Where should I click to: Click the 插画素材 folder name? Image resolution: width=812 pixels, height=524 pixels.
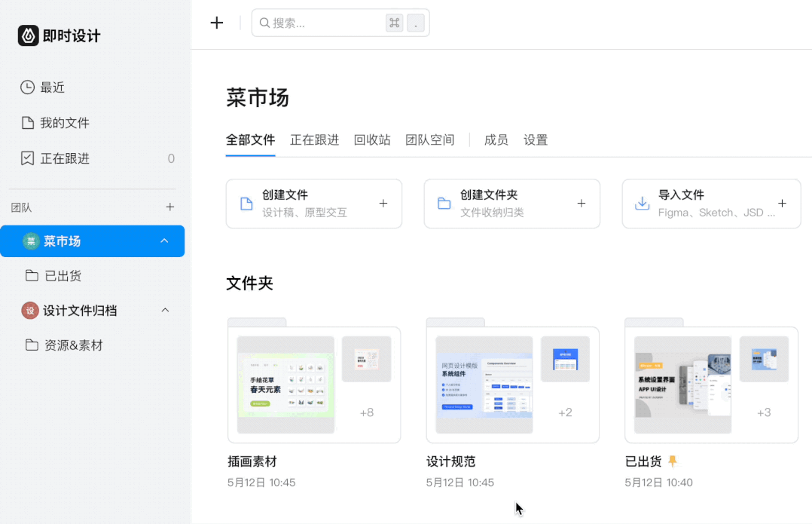pos(252,461)
